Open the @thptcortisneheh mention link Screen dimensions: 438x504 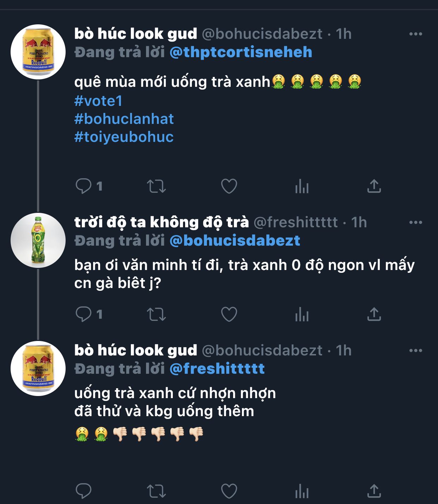coord(241,52)
